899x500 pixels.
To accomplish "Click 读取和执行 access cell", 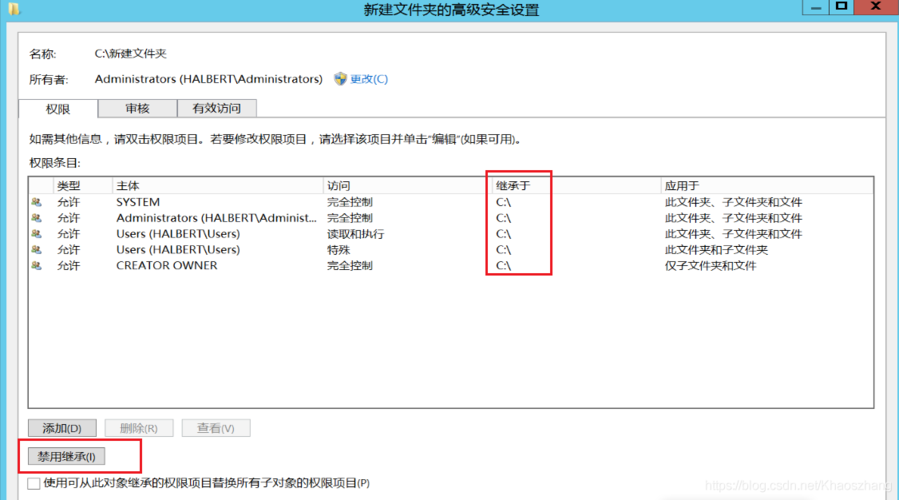I will point(355,234).
